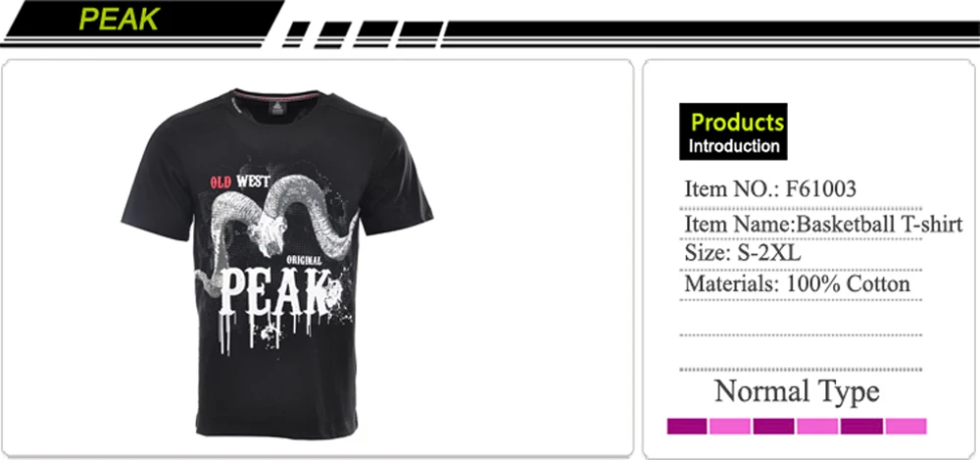Image resolution: width=980 pixels, height=460 pixels.
Task: Click the OLD WEST print on shirt
Action: tap(240, 182)
